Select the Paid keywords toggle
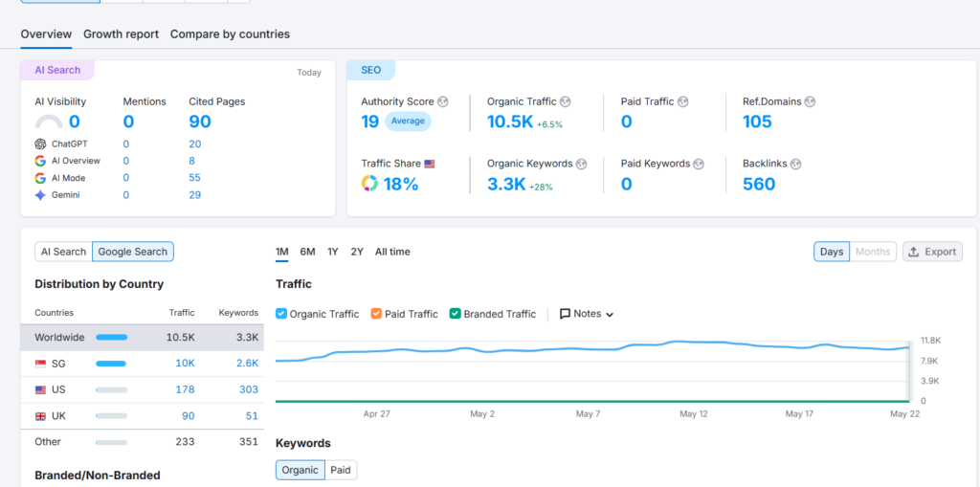The width and height of the screenshot is (980, 487). (341, 470)
